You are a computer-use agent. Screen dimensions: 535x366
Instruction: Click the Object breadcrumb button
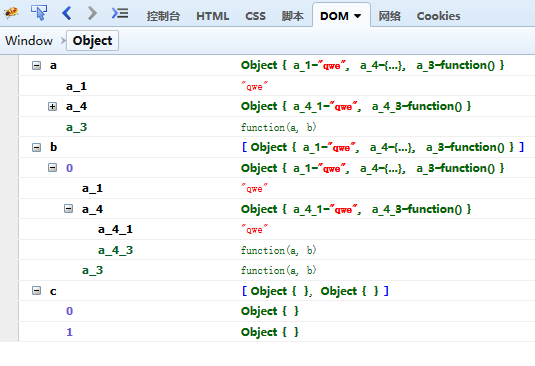[92, 41]
